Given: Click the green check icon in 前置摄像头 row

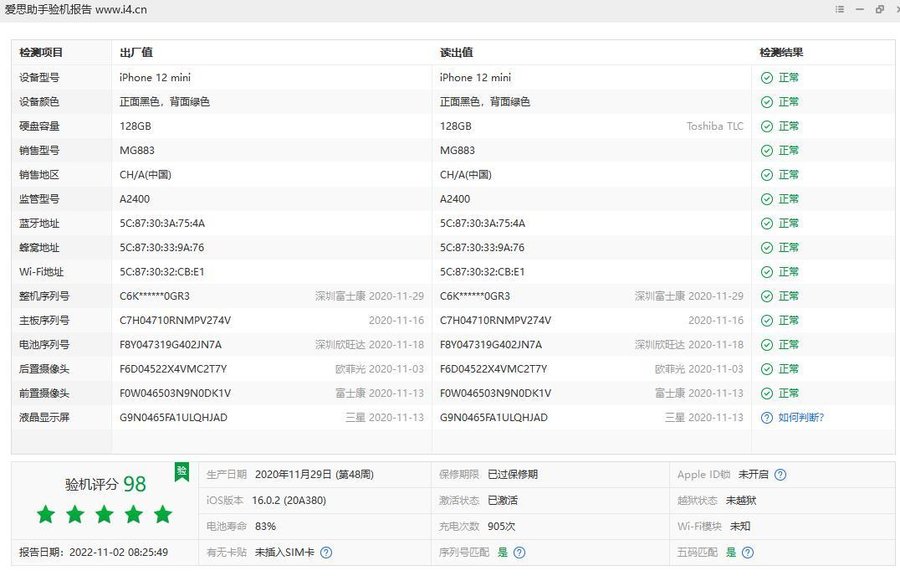Looking at the screenshot, I should tap(766, 393).
